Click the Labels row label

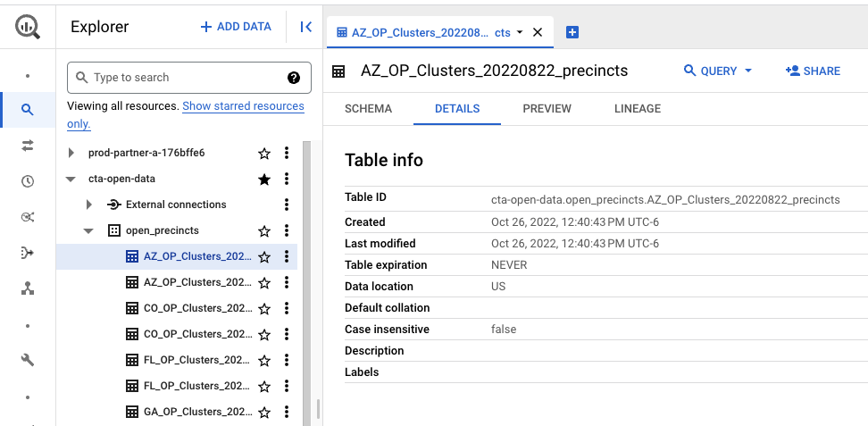pyautogui.click(x=362, y=372)
